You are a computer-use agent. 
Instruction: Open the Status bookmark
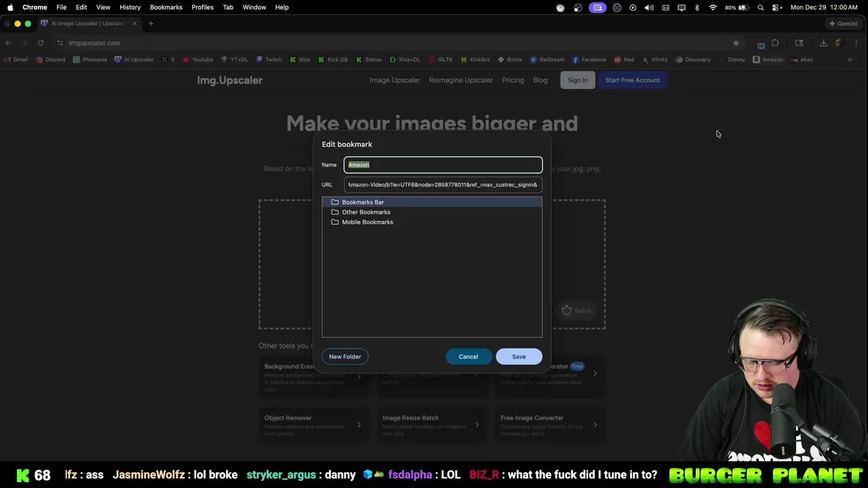(x=369, y=60)
